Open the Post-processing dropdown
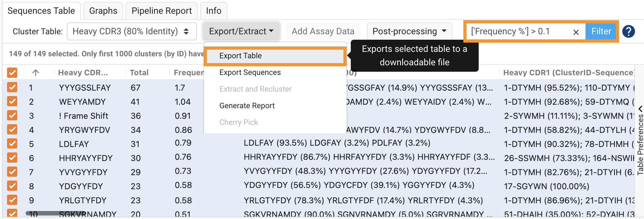The width and height of the screenshot is (644, 219). point(409,31)
